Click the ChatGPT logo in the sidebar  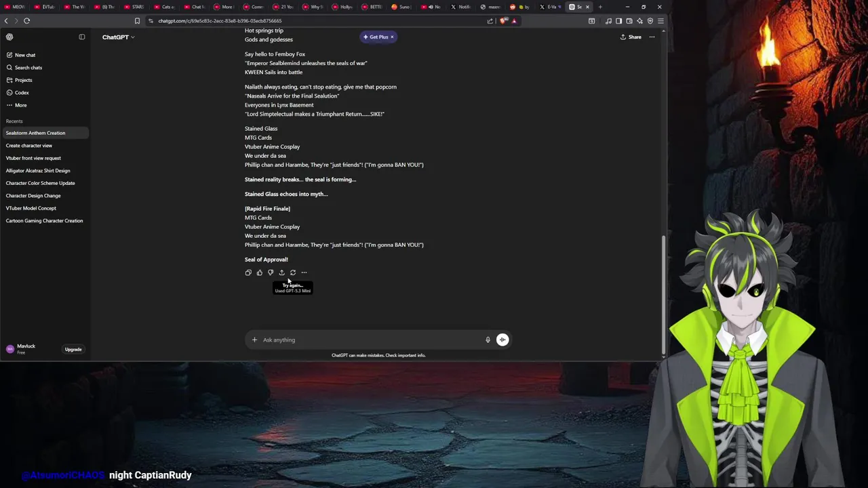point(9,37)
